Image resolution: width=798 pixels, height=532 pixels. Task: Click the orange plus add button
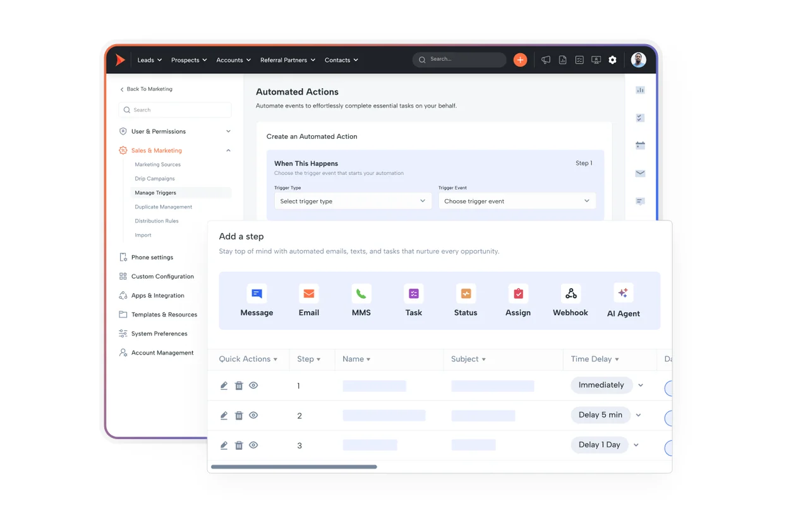coord(520,60)
